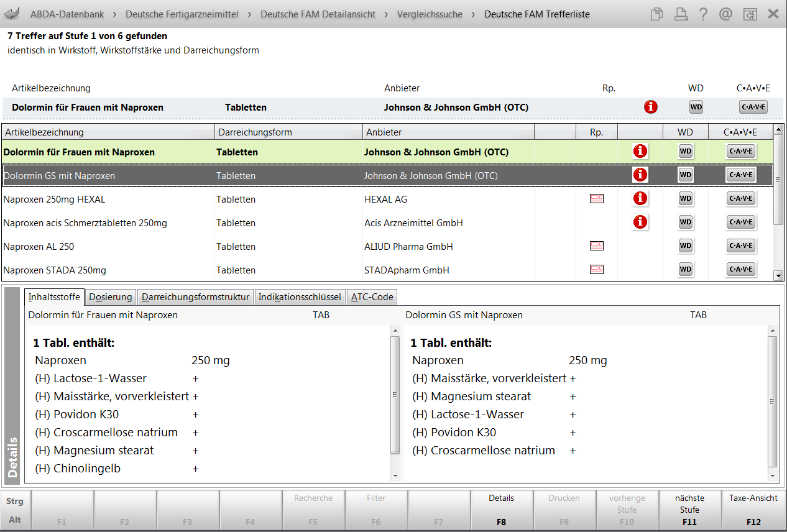Click the WD icon for Dolormin GS mit Naproxen
This screenshot has width=787, height=532.
pos(685,175)
